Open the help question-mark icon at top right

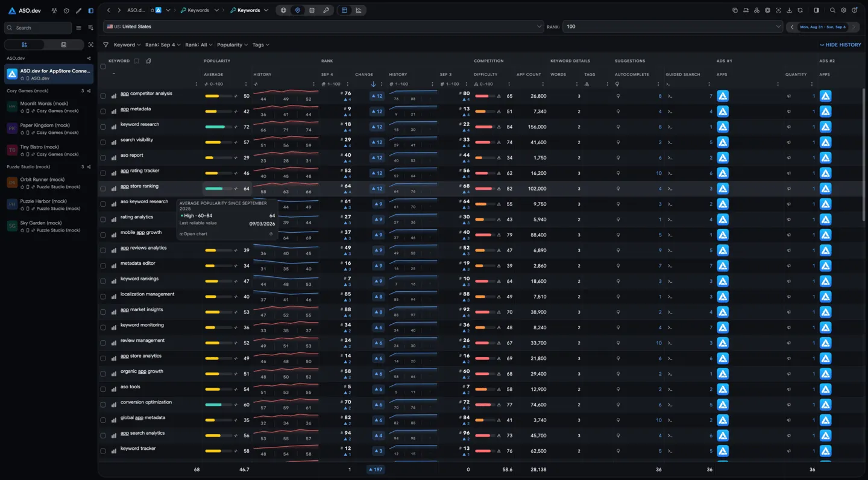[x=855, y=10]
